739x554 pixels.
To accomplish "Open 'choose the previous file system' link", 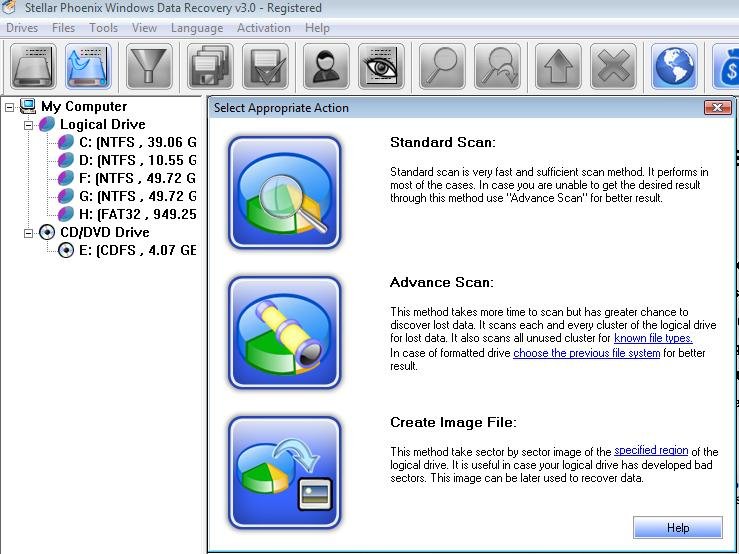I will [586, 353].
